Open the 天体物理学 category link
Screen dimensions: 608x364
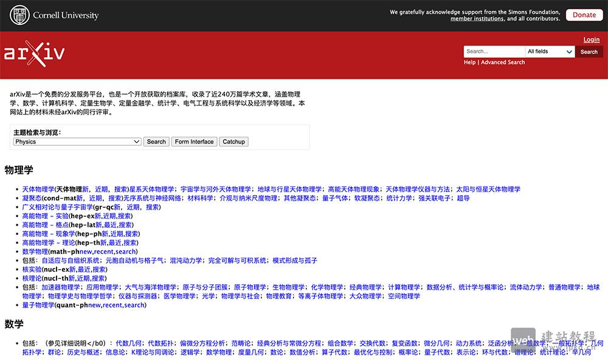[38, 189]
